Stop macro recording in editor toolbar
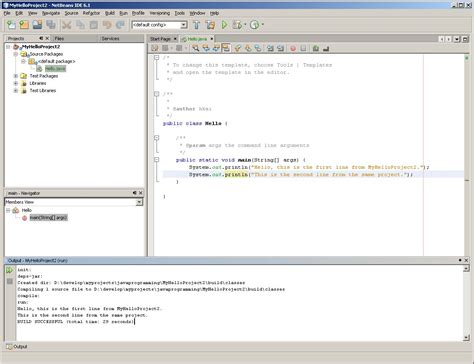The image size is (474, 364). point(303,48)
